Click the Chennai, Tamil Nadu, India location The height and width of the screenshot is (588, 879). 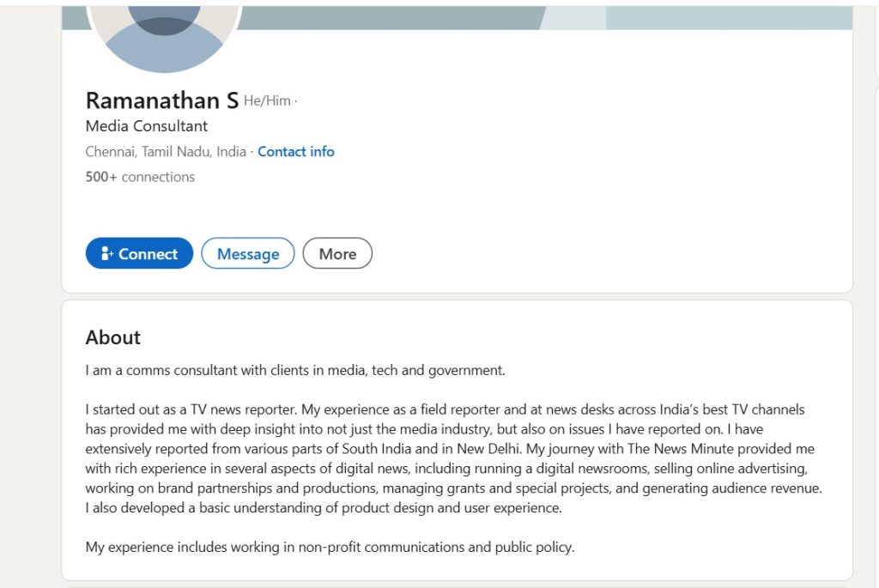coord(166,152)
